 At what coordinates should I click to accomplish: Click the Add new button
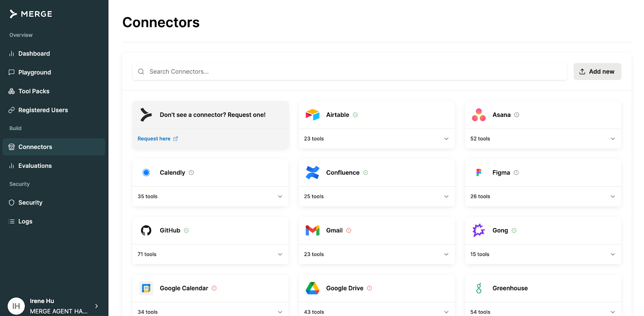click(597, 71)
